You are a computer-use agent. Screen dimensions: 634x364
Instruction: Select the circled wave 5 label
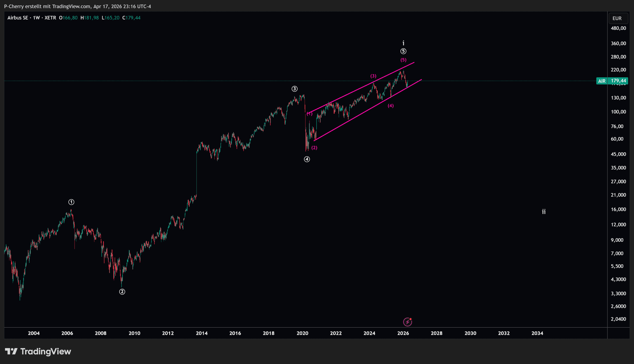pyautogui.click(x=403, y=51)
